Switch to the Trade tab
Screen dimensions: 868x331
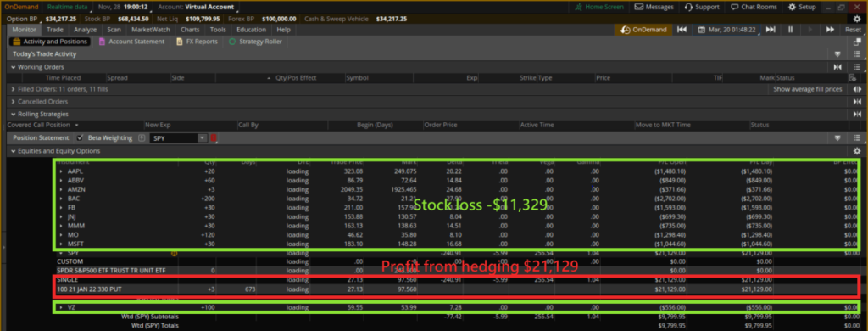pyautogui.click(x=55, y=30)
